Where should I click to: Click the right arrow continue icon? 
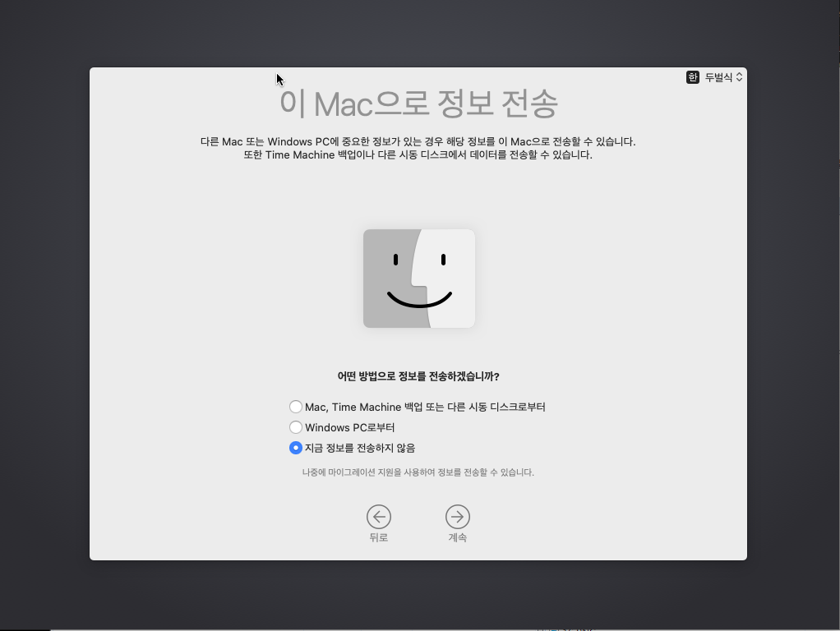(x=458, y=517)
